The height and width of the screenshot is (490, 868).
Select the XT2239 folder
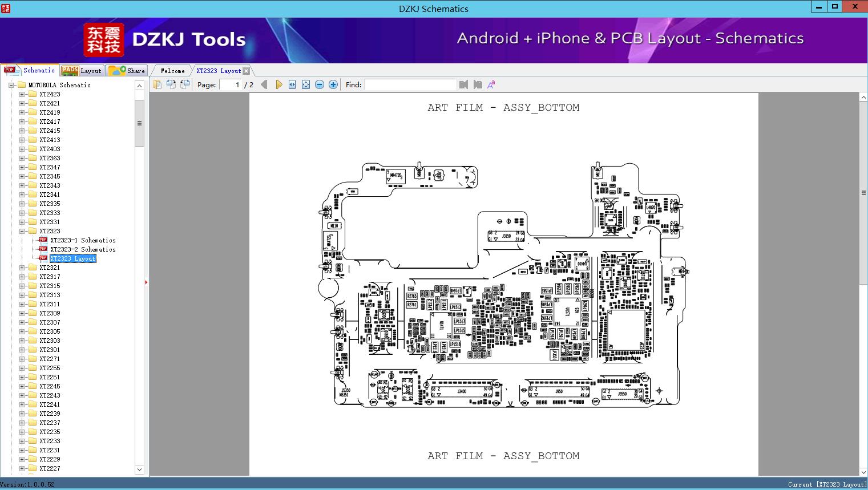click(50, 414)
